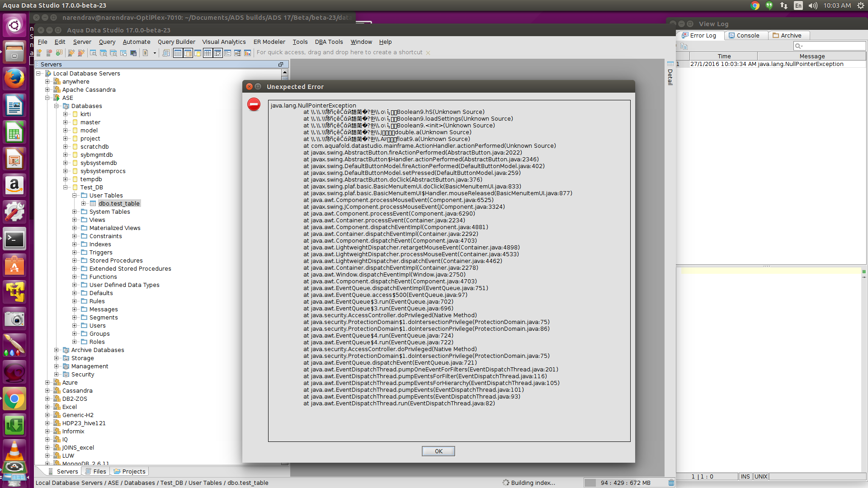Image resolution: width=868 pixels, height=488 pixels.
Task: Click OK in Unexpected Error dialog
Action: [438, 451]
